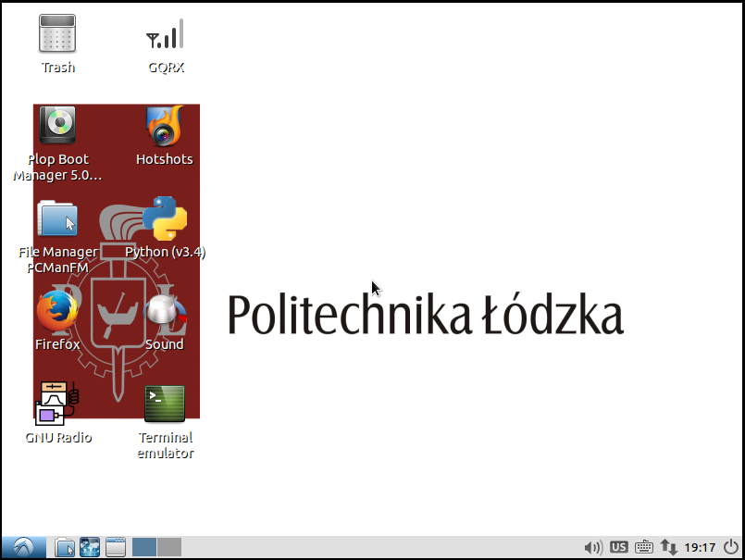The width and height of the screenshot is (745, 560).
Task: Open the Trash desktop icon
Action: pos(57,33)
